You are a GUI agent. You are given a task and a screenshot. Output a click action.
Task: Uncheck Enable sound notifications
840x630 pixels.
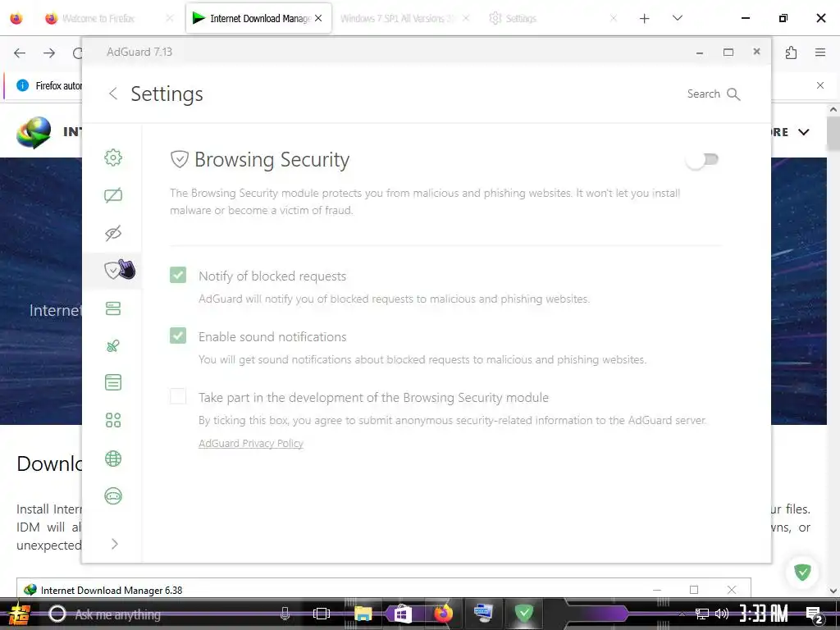click(x=178, y=336)
